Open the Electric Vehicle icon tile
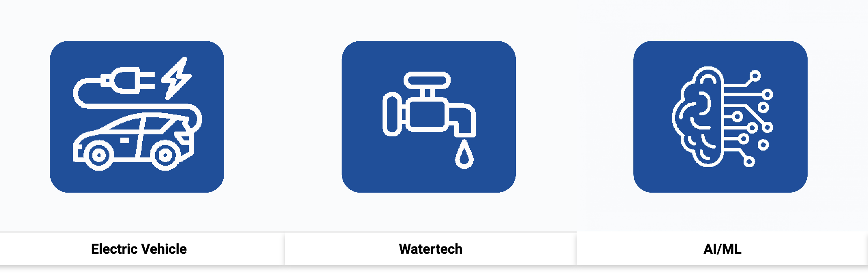 (x=137, y=117)
